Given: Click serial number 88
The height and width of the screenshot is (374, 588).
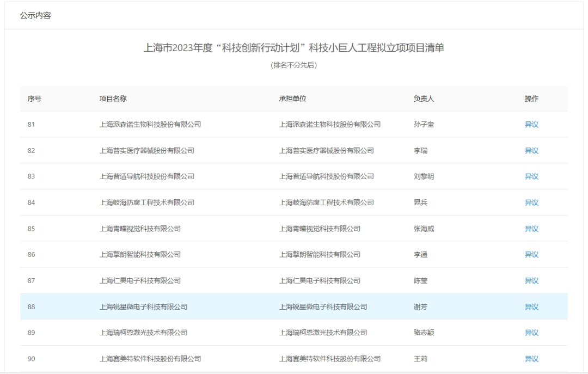Looking at the screenshot, I should 31,307.
